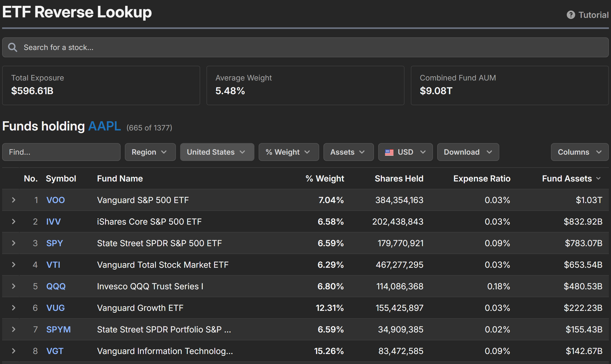Click iShares Core S&P 500 ETF name
The image size is (611, 364).
coord(149,222)
